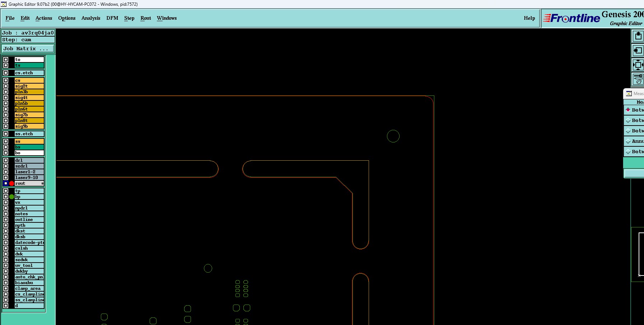Select the 'wx' layer name
The width and height of the screenshot is (644, 325).
coord(29,202)
